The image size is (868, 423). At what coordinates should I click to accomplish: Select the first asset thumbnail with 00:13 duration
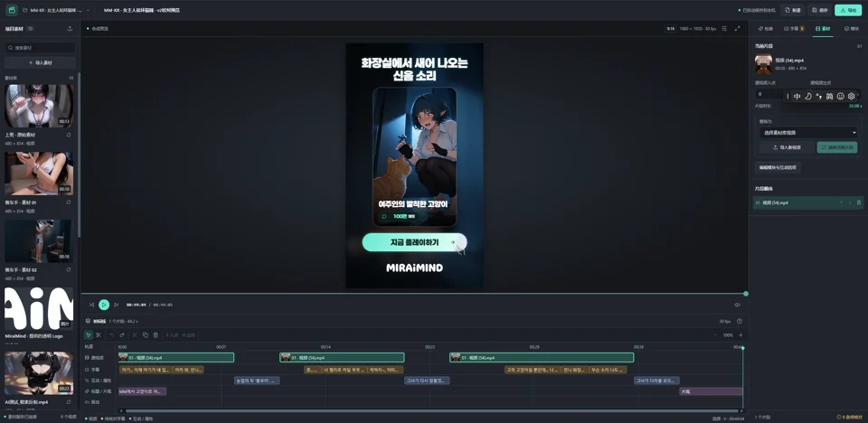(x=39, y=106)
